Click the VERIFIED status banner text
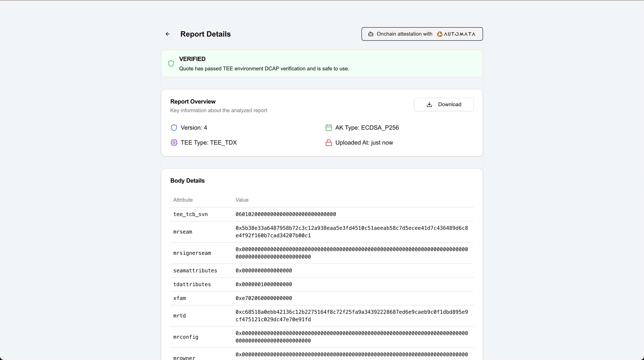The height and width of the screenshot is (360, 644). (x=192, y=59)
